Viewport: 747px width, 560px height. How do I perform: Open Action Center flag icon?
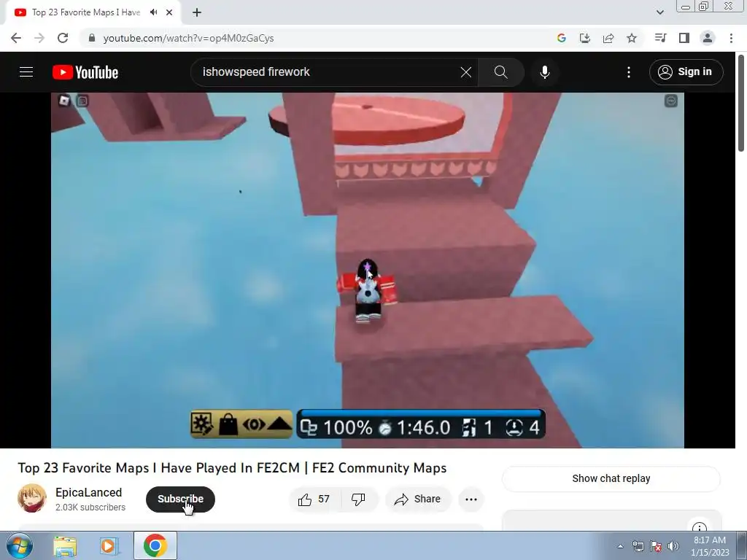tap(656, 546)
